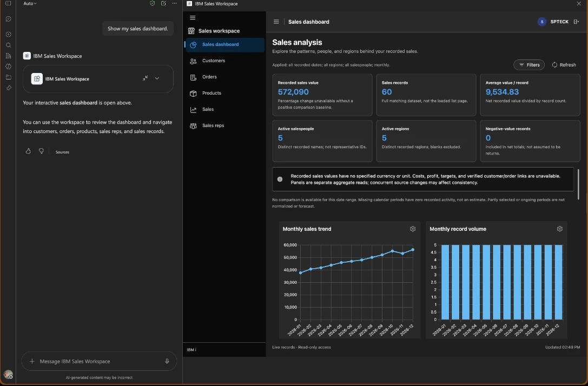
Task: Click the Sales workspace header in sidebar
Action: 214,31
